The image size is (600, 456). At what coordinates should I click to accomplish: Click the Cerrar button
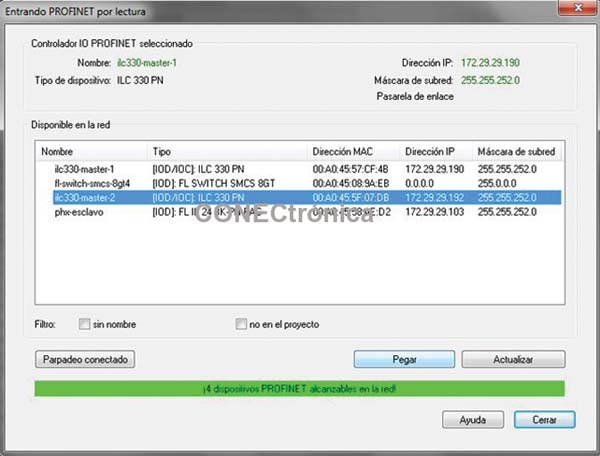point(544,420)
